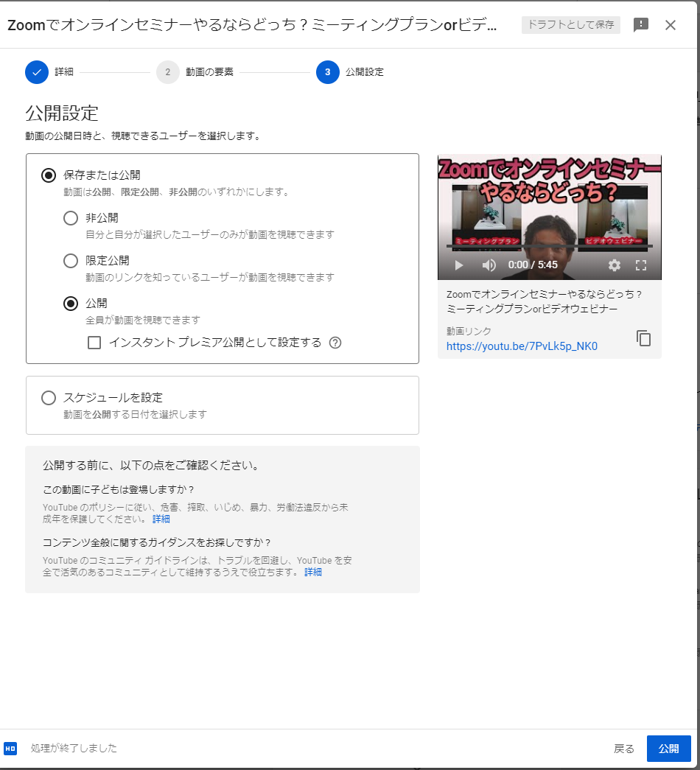Close the upload dialog with X
This screenshot has width=700, height=770.
(670, 25)
